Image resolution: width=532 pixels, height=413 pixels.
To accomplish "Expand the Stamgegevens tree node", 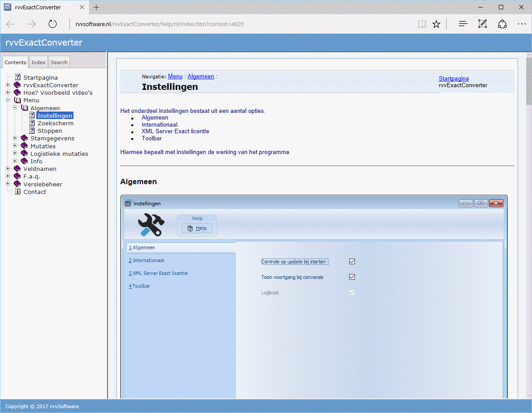I will pos(15,138).
